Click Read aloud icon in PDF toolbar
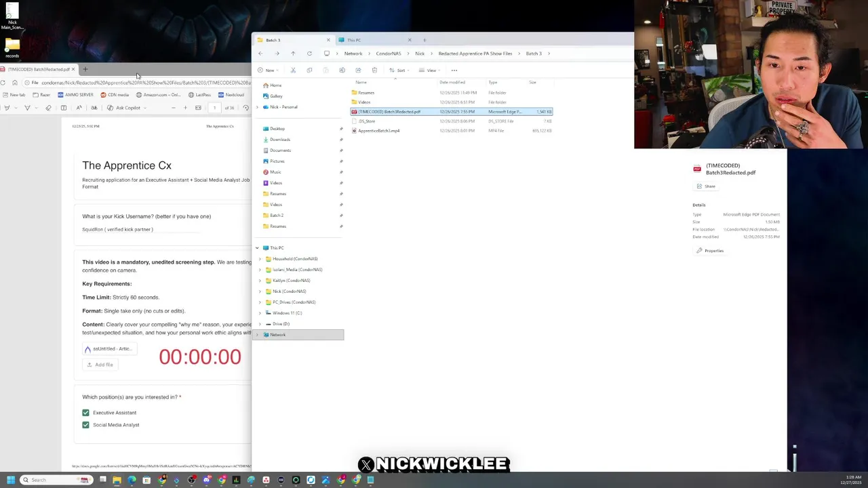The width and height of the screenshot is (868, 488). tap(79, 108)
